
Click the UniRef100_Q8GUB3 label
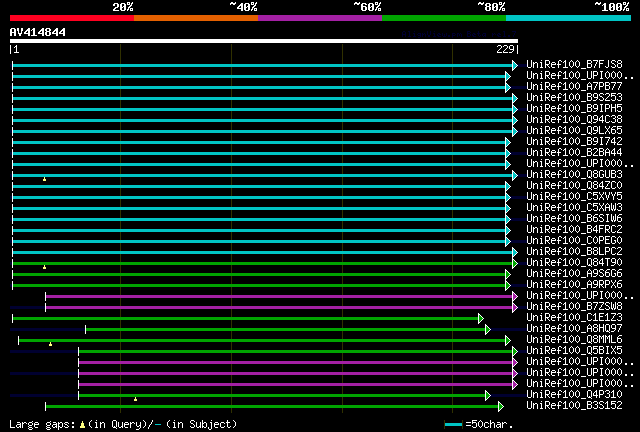pyautogui.click(x=574, y=174)
